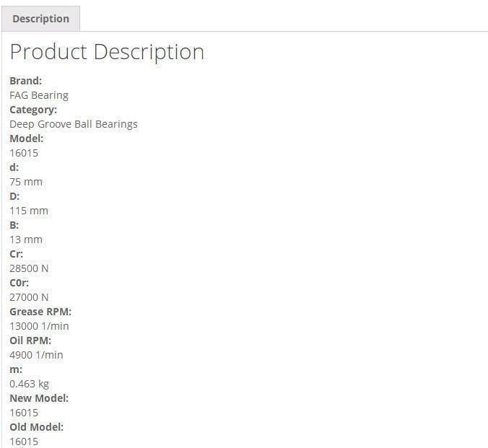The height and width of the screenshot is (448, 488).
Task: Click the New Model: label
Action: coord(39,398)
